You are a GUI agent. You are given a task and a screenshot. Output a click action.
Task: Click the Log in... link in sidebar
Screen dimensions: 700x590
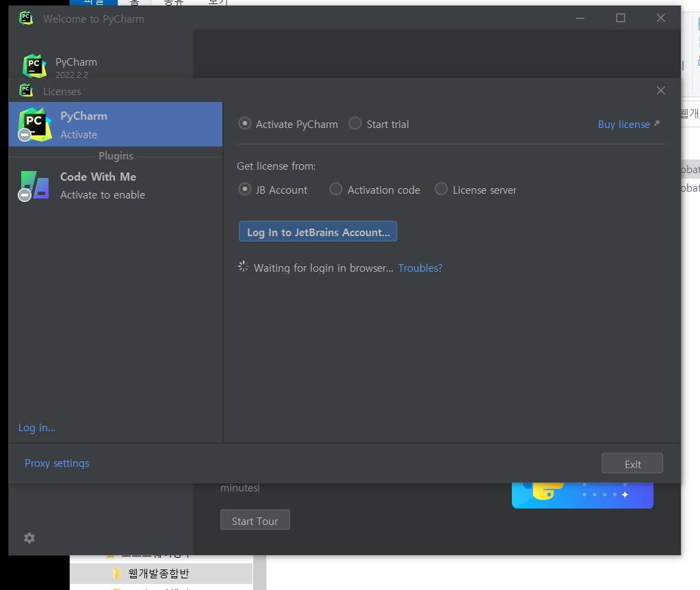pos(36,428)
